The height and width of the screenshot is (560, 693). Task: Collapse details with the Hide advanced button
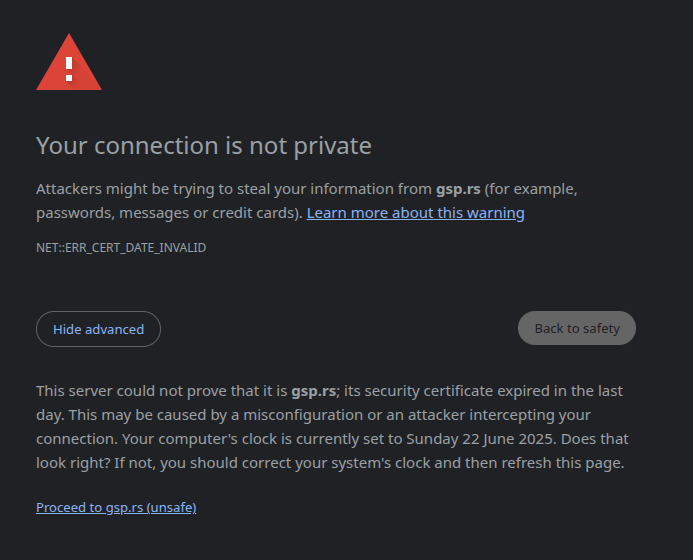coord(98,329)
